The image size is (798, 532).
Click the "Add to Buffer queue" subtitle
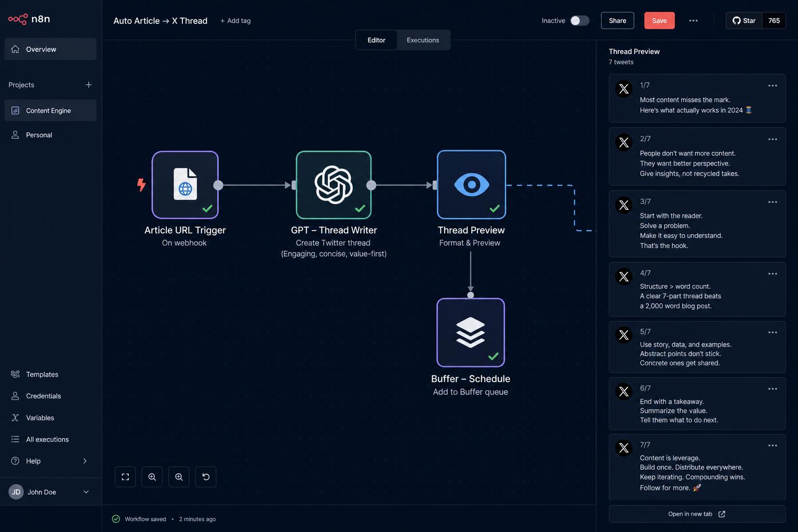pos(471,392)
